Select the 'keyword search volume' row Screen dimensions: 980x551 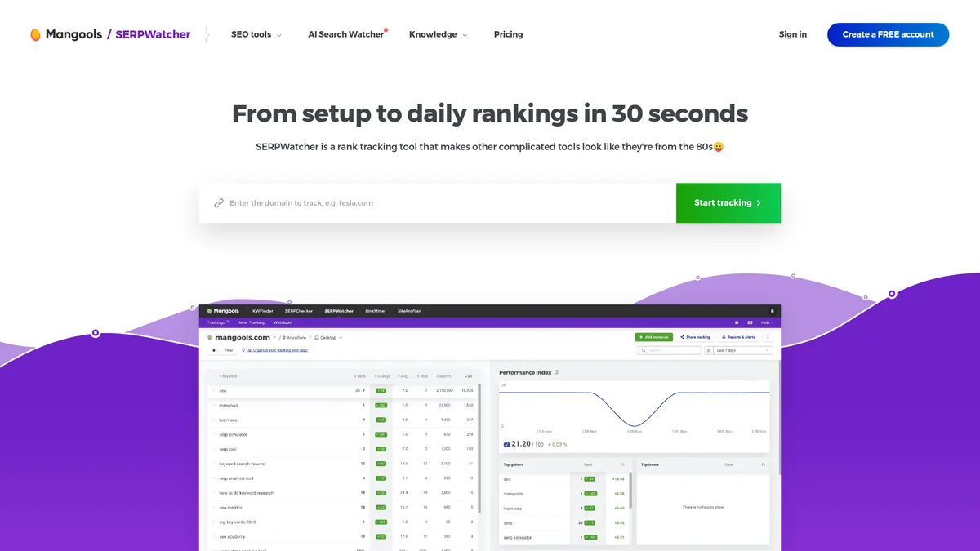343,464
